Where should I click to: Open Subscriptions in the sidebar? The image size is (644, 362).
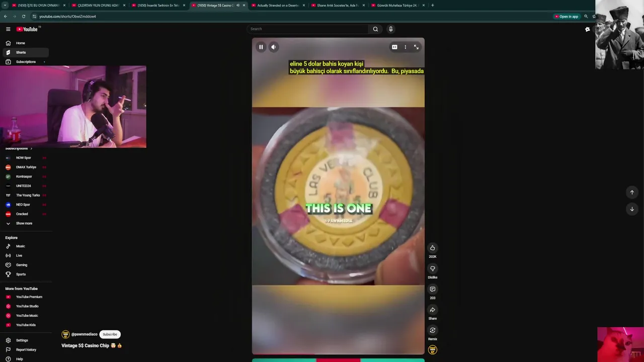25,62
